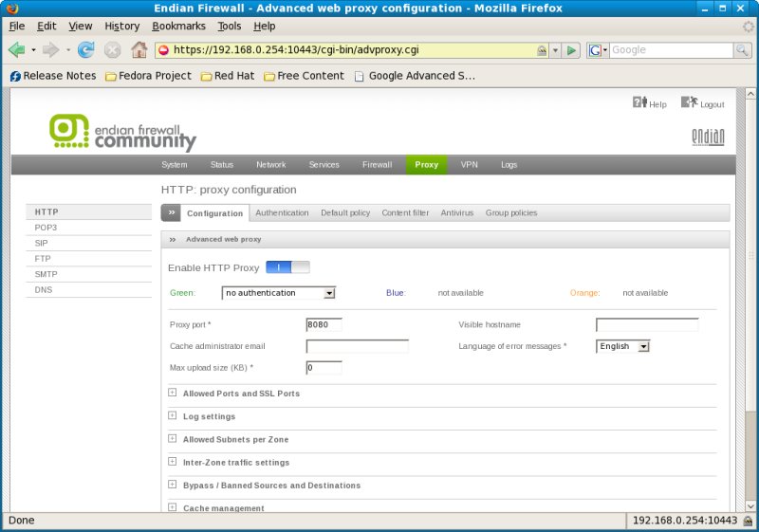Viewport: 759px width, 532px height.
Task: Click the forward arrow navigation button
Action: click(x=50, y=50)
